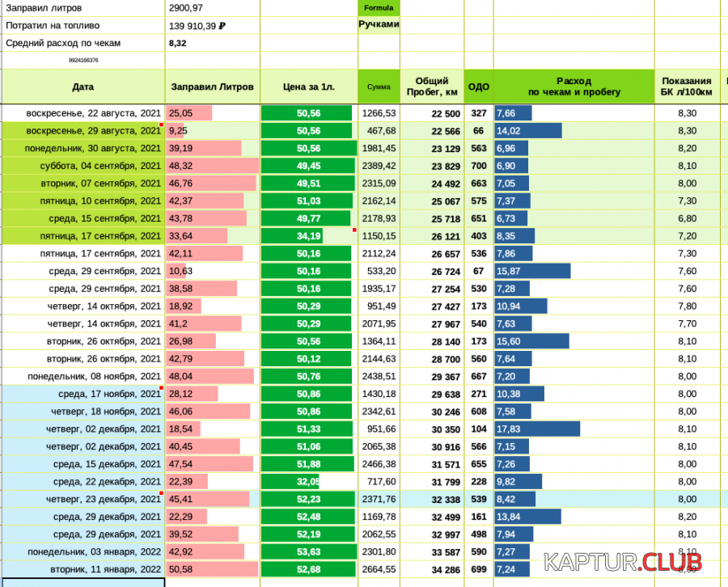Click date "среда, 17 ноября, 2021"
Image resolution: width=728 pixels, height=587 pixels.
click(83, 394)
